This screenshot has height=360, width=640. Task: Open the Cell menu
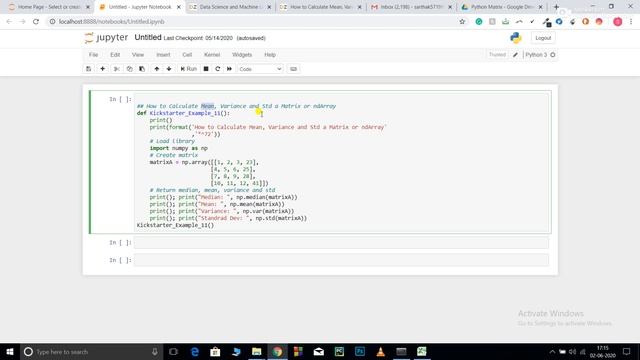[x=187, y=55]
